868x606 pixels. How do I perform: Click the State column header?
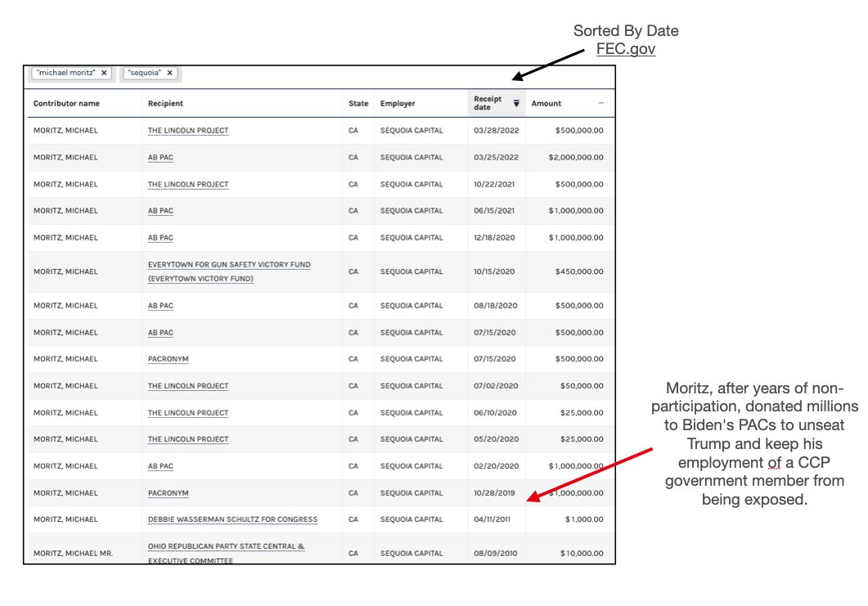(358, 104)
